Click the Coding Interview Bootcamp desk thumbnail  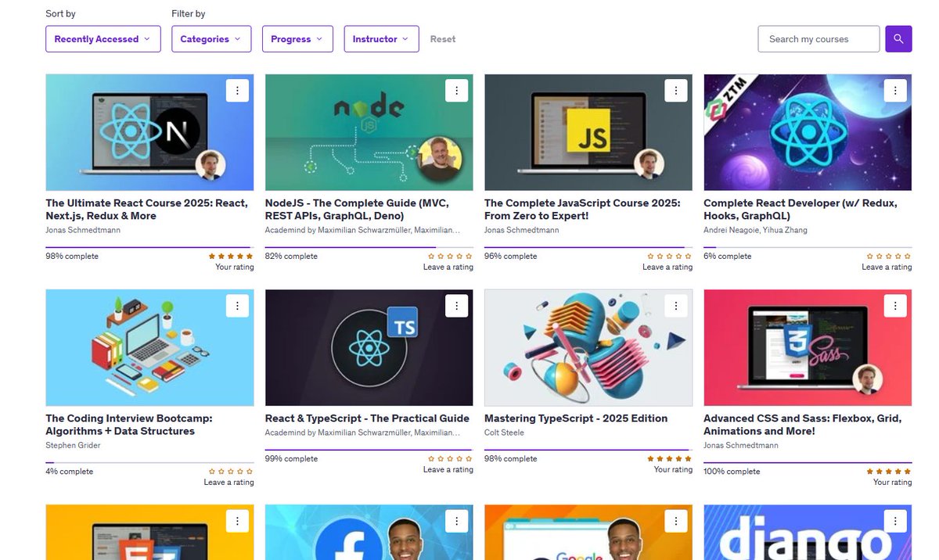pos(149,348)
